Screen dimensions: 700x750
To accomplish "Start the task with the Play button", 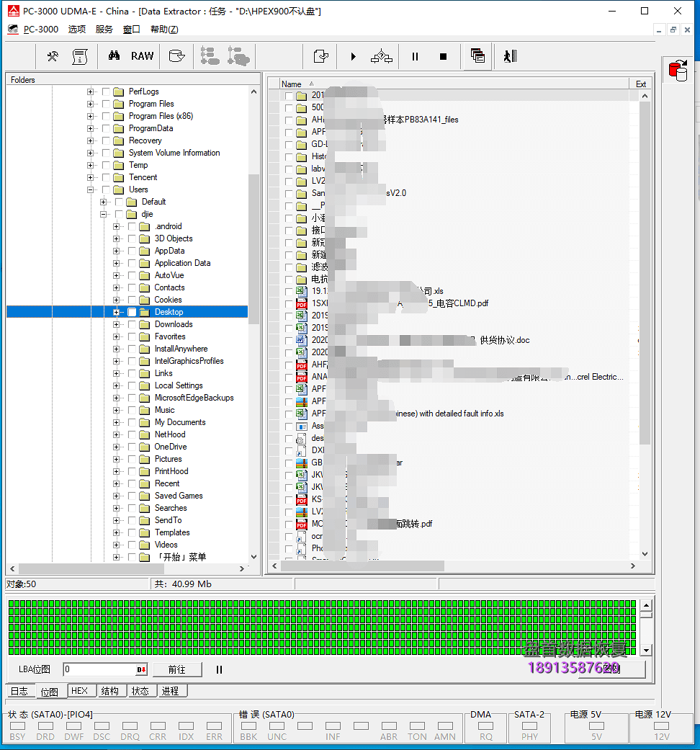I will click(353, 56).
